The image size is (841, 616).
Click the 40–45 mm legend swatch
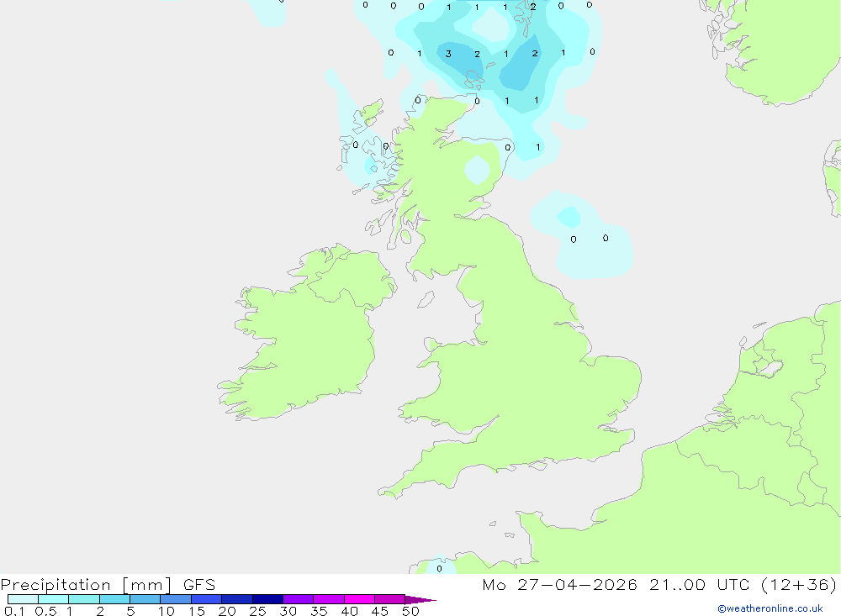(x=359, y=599)
